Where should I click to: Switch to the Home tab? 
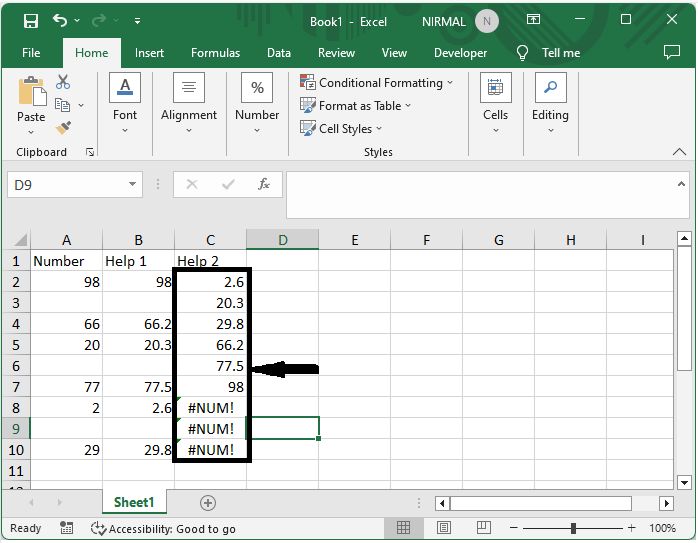click(92, 53)
